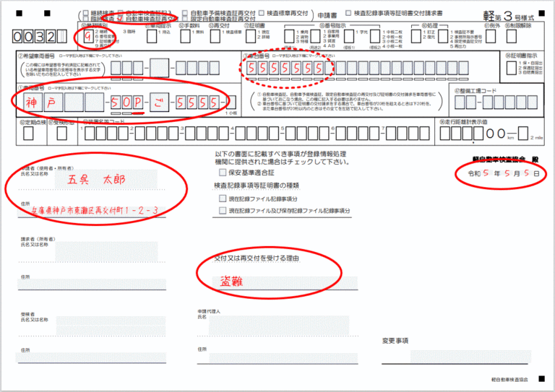
Task: Click the 軽第3号様式 form title
Action: (508, 16)
